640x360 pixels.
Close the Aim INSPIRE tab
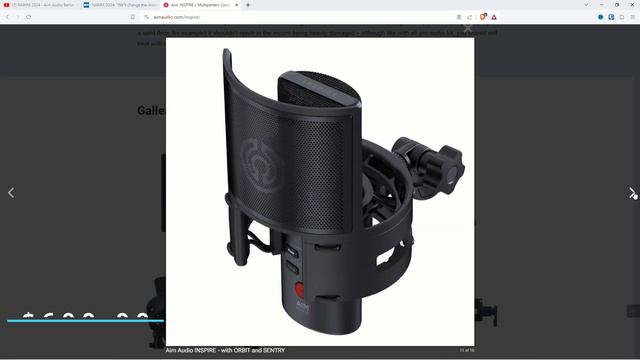click(236, 5)
